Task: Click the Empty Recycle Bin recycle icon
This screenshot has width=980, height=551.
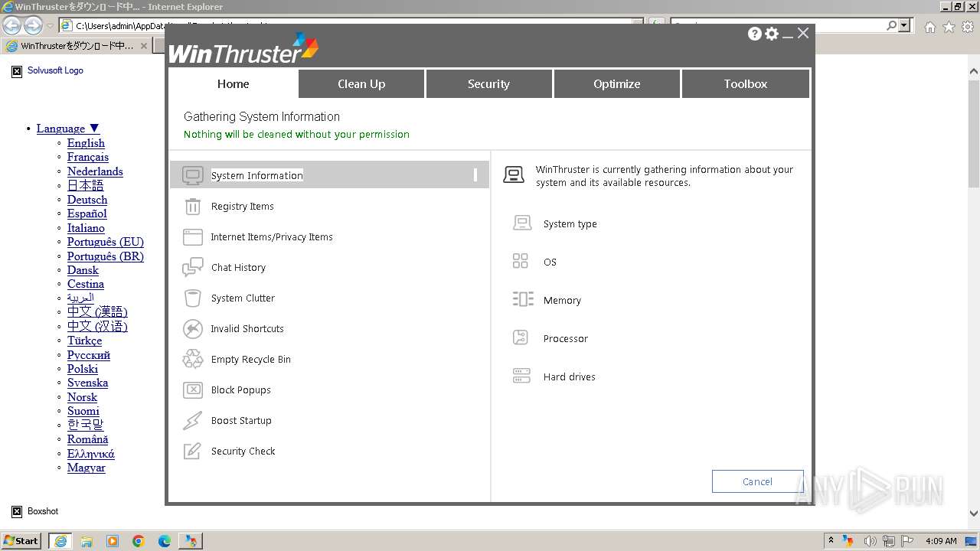Action: click(x=193, y=359)
